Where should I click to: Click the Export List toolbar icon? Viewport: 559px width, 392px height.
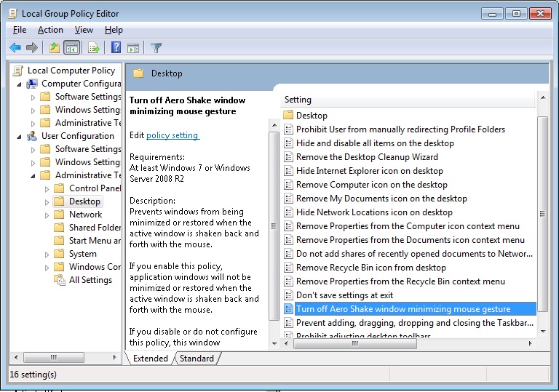click(93, 48)
